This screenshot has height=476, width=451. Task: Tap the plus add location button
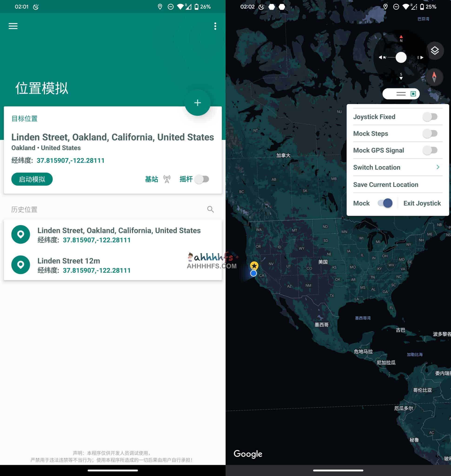pyautogui.click(x=197, y=103)
